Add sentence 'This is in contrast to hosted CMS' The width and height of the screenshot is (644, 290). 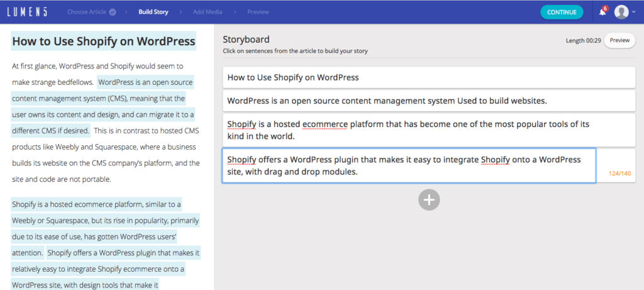(145, 131)
